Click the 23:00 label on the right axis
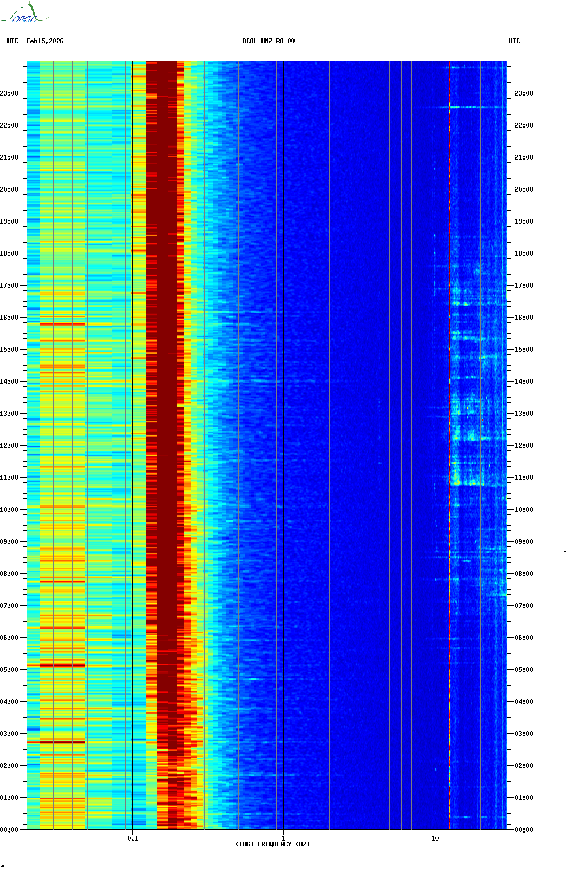The image size is (588, 872). [524, 93]
